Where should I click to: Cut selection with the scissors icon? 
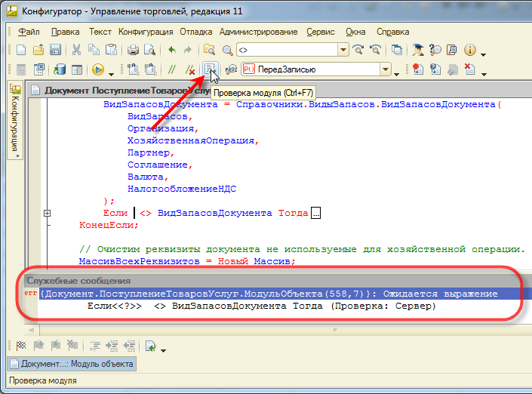pyautogui.click(x=76, y=50)
